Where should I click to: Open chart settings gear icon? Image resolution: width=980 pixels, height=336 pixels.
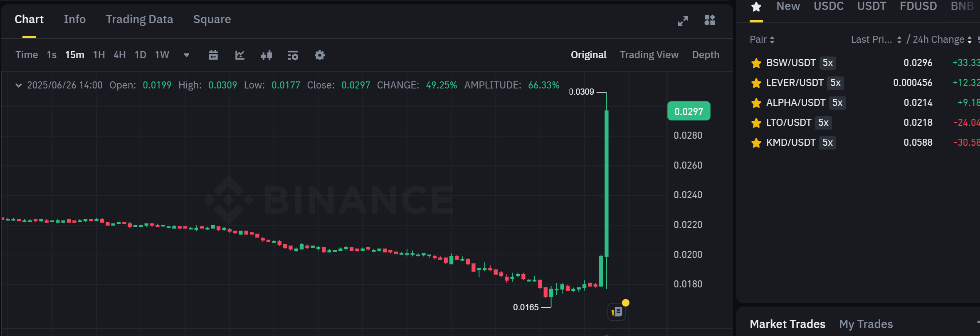320,55
